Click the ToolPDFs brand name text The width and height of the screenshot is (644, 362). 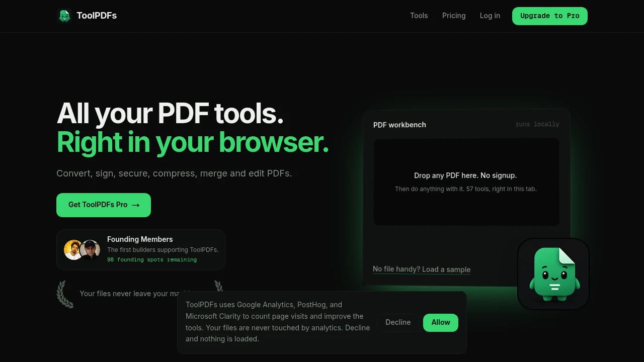coord(97,16)
